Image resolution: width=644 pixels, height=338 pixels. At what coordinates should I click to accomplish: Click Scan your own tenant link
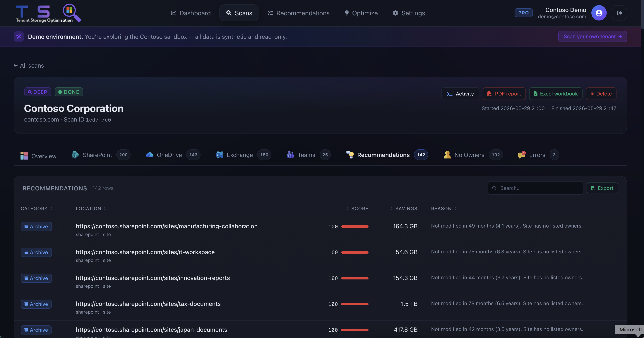(x=592, y=37)
